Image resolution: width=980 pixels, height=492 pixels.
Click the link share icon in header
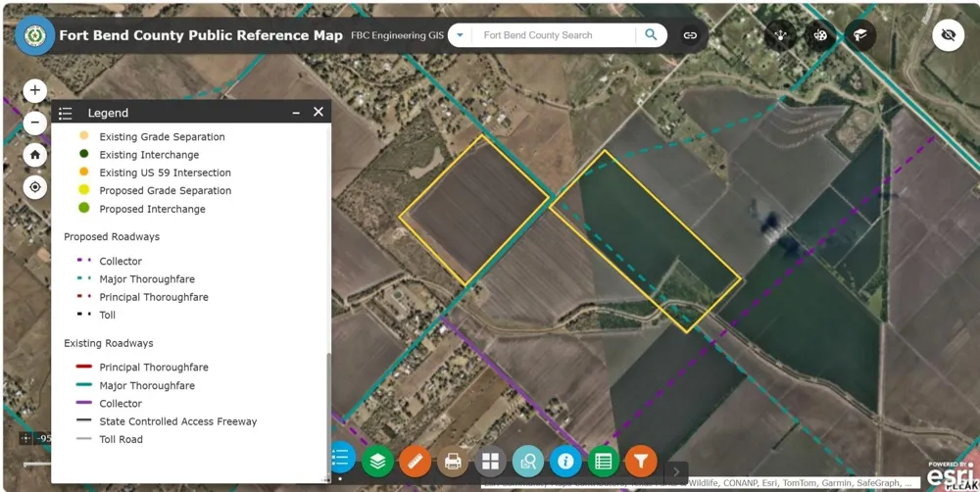690,35
